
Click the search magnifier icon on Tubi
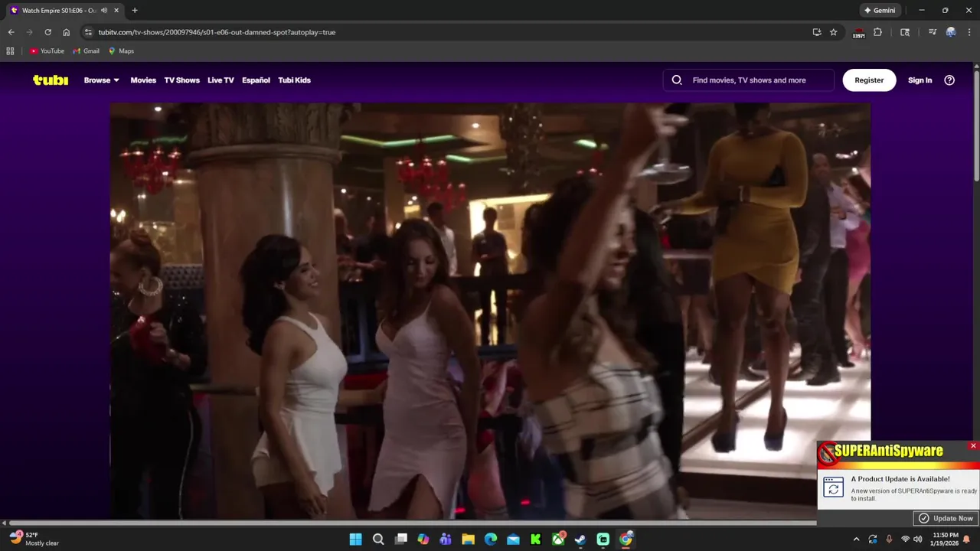pyautogui.click(x=677, y=80)
